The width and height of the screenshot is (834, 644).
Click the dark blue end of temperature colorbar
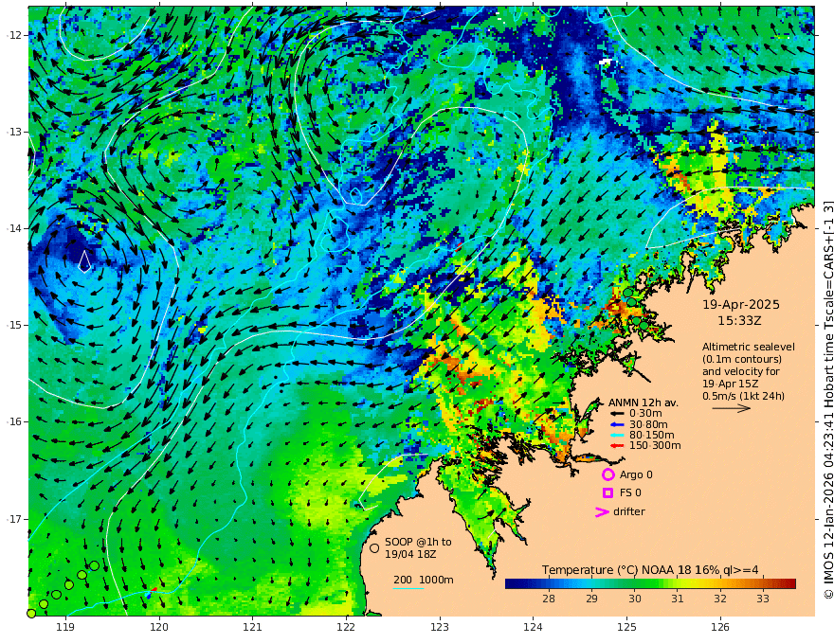tap(514, 584)
